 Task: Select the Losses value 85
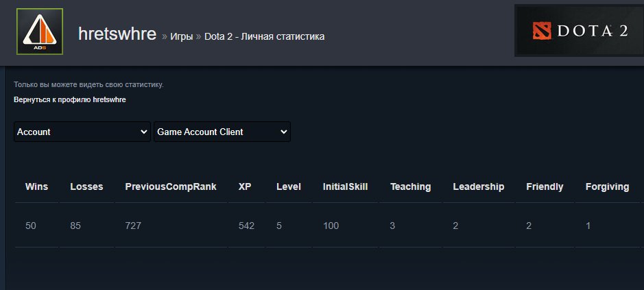coord(75,226)
